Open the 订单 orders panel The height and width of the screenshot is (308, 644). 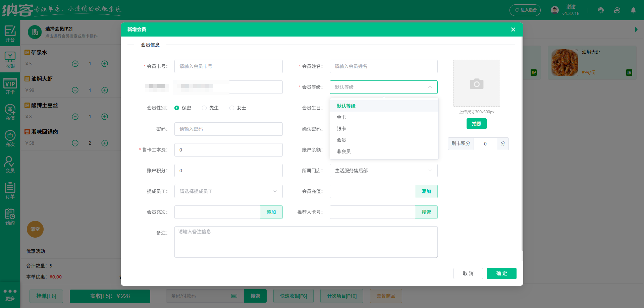[x=10, y=190]
